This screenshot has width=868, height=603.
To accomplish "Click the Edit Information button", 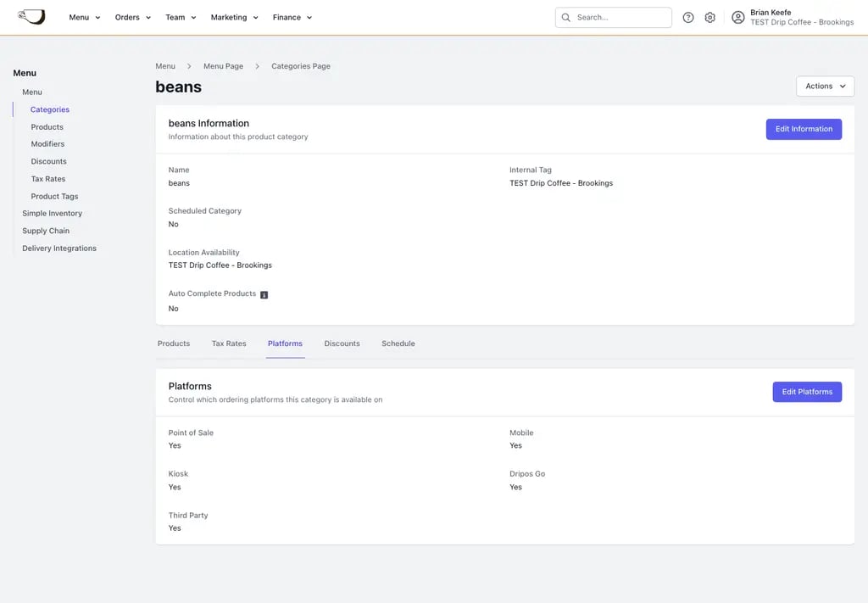I will coord(804,129).
